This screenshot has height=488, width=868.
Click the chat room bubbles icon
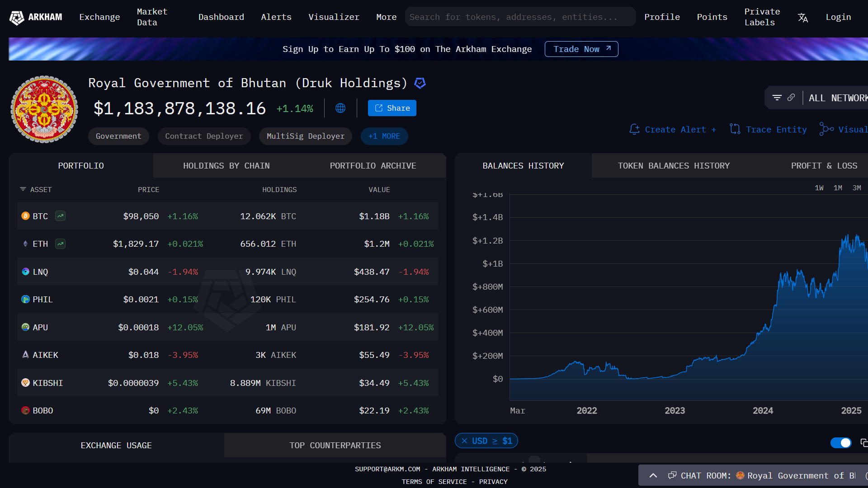(672, 475)
